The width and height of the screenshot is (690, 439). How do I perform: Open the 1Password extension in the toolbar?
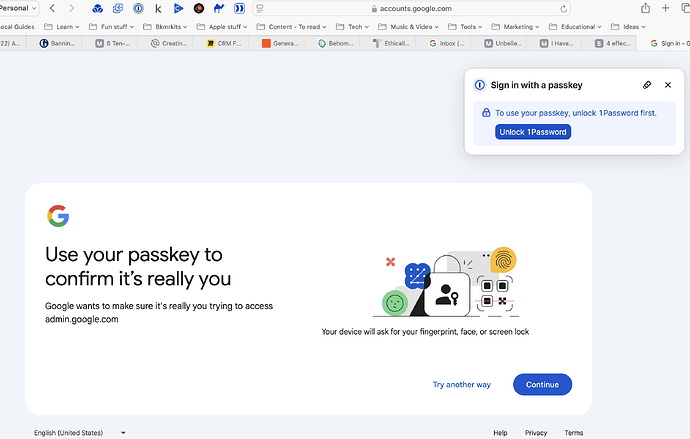pyautogui.click(x=138, y=8)
